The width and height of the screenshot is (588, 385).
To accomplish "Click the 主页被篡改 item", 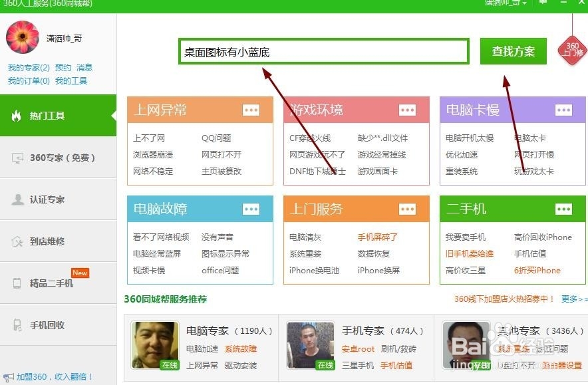I will (x=221, y=172).
